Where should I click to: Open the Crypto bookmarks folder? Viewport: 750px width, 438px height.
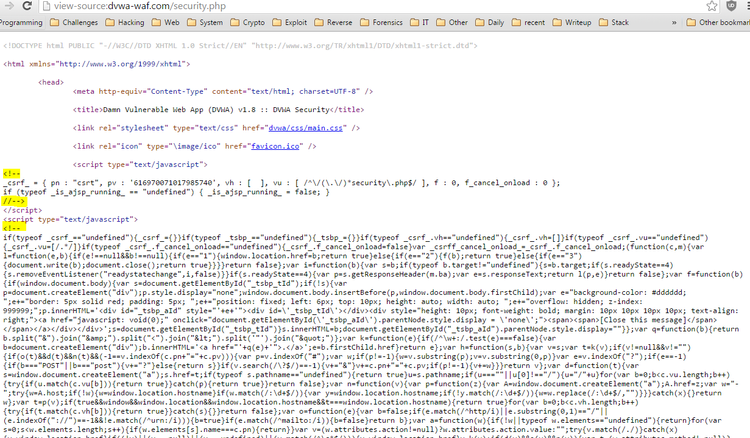pyautogui.click(x=247, y=22)
